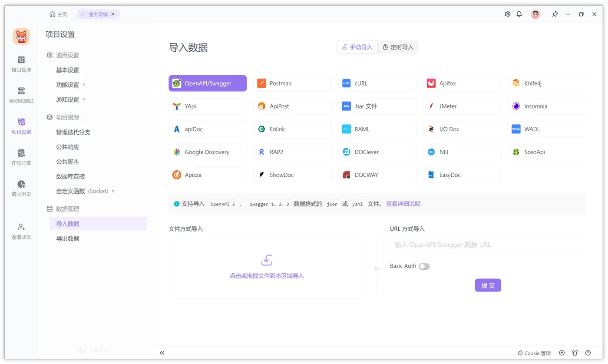Image resolution: width=608 pixels, height=364 pixels.
Task: Select Google Discovery import format
Action: click(208, 152)
